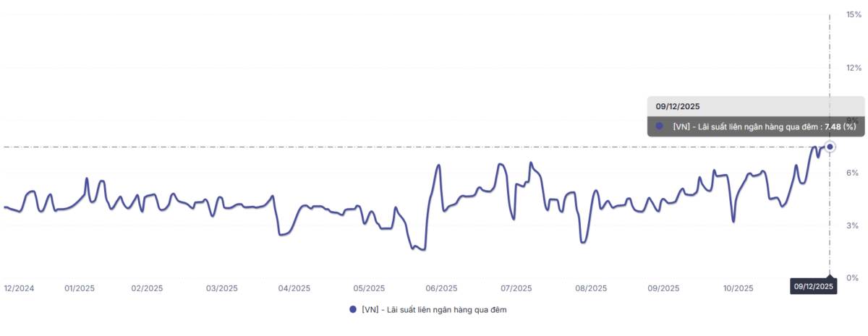The width and height of the screenshot is (868, 336).
Task: Click the 12/2024 x-axis label
Action: [x=19, y=288]
